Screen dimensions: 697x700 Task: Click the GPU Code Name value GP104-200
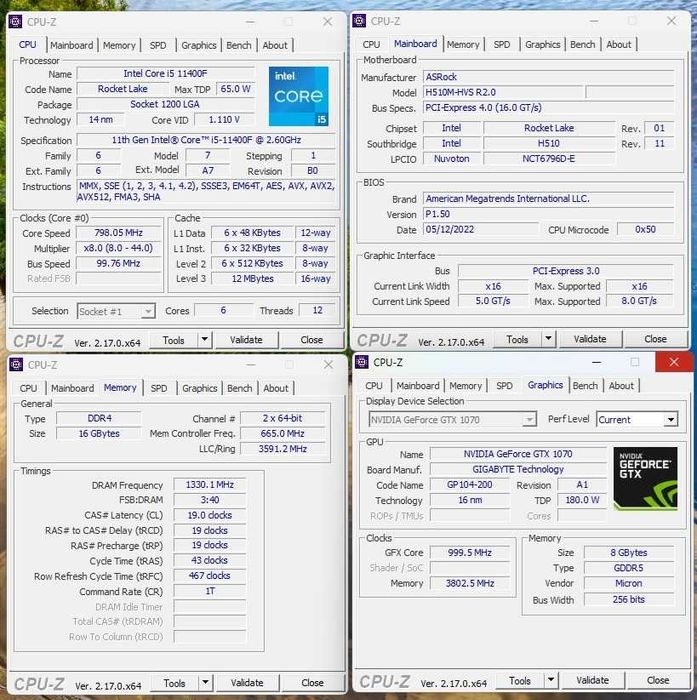pyautogui.click(x=469, y=485)
